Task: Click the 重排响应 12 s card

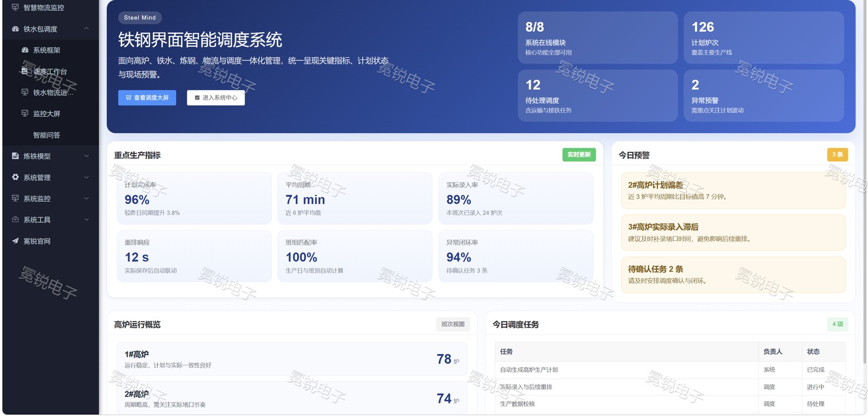Action: (x=194, y=256)
